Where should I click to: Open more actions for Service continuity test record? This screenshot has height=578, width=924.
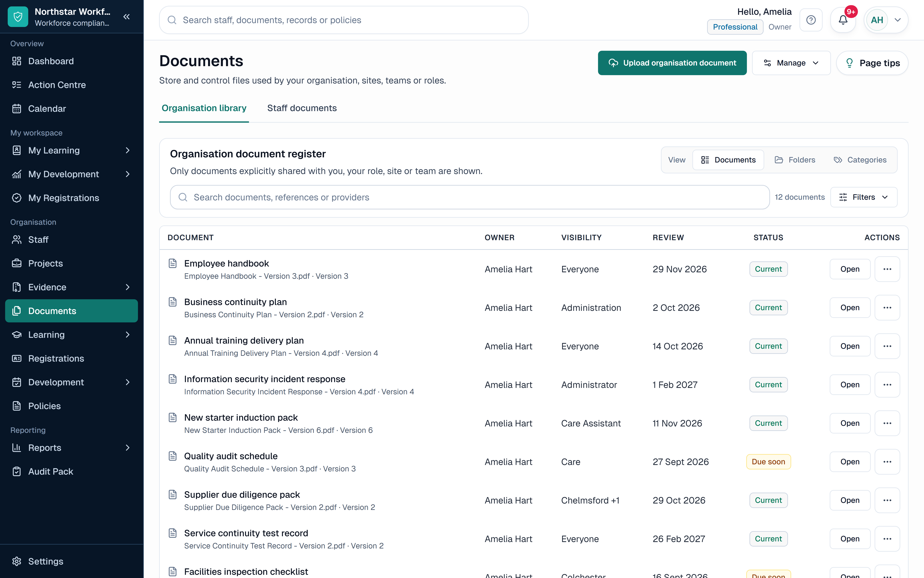click(x=887, y=539)
